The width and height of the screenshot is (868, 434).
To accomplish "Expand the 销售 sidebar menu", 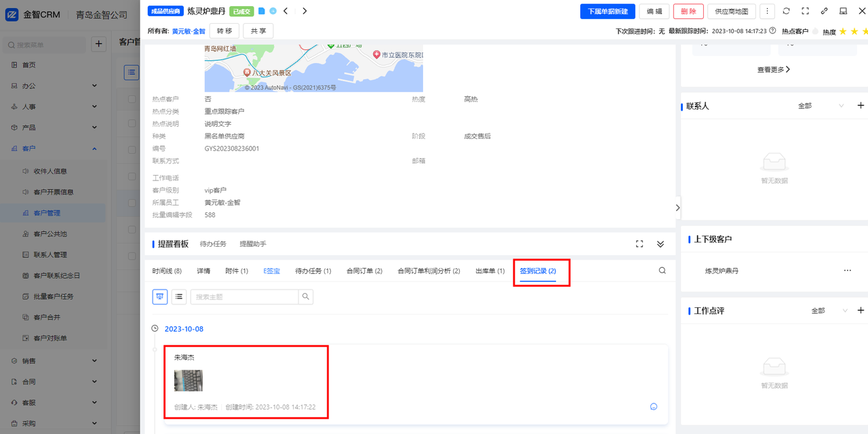I will click(x=54, y=361).
